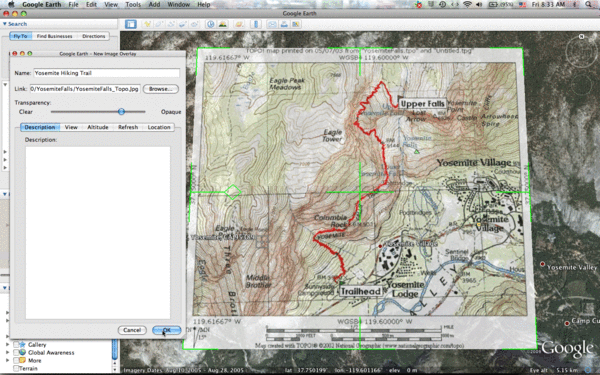Click Cancel in New Image Overlay dialog
The width and height of the screenshot is (600, 375).
(132, 330)
